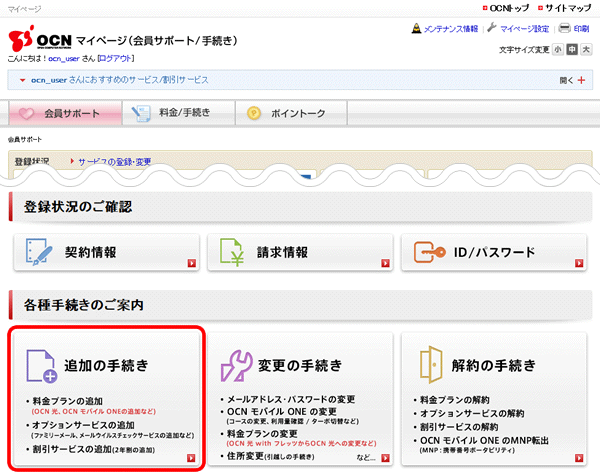Click the printer icon

pyautogui.click(x=564, y=28)
